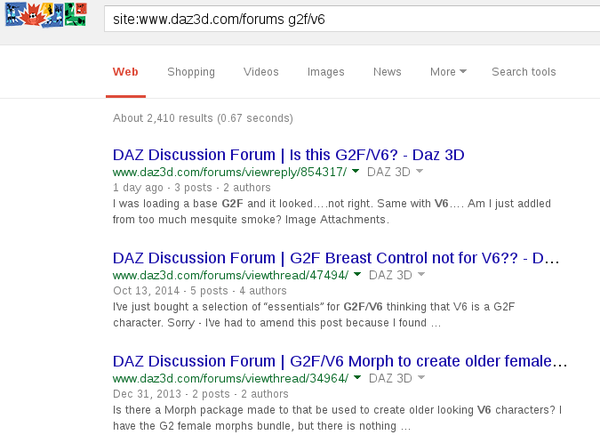The width and height of the screenshot is (600, 435).
Task: Open green arrow menu beside viewreply/854317 URL
Action: [x=355, y=171]
